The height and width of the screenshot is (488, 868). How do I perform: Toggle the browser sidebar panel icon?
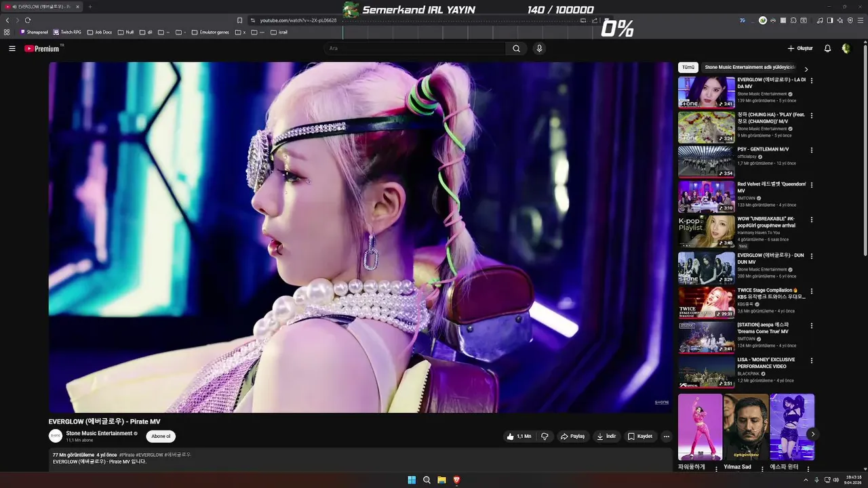pos(830,20)
